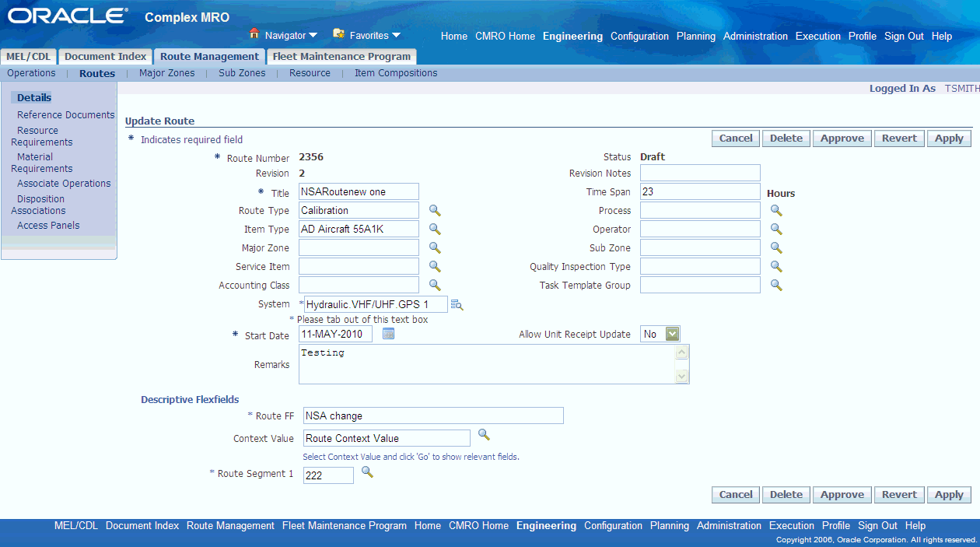Click the Favorites folder icon
Viewport: 980px width, 547px height.
(339, 34)
